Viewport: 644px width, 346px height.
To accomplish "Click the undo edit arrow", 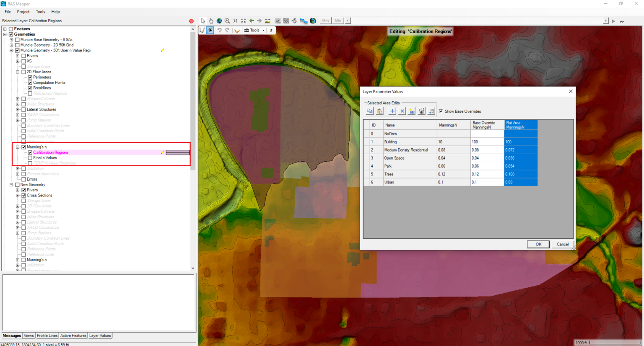I will tap(219, 30).
